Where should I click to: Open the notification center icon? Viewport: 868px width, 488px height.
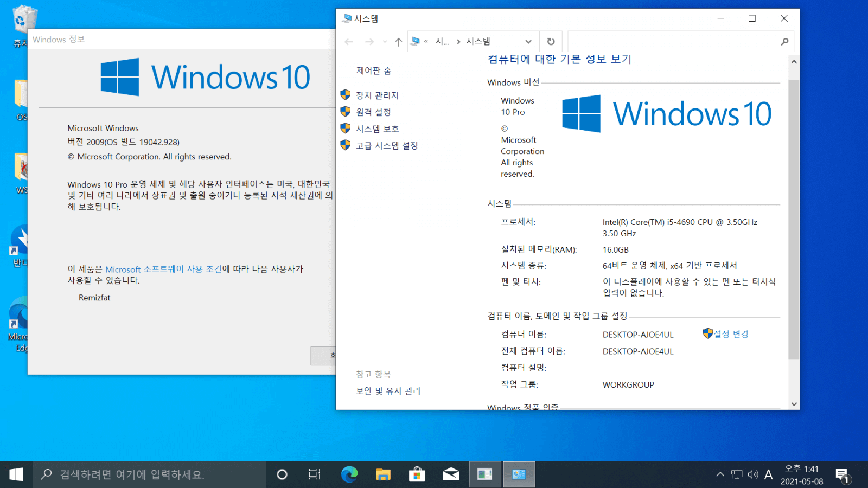(843, 475)
